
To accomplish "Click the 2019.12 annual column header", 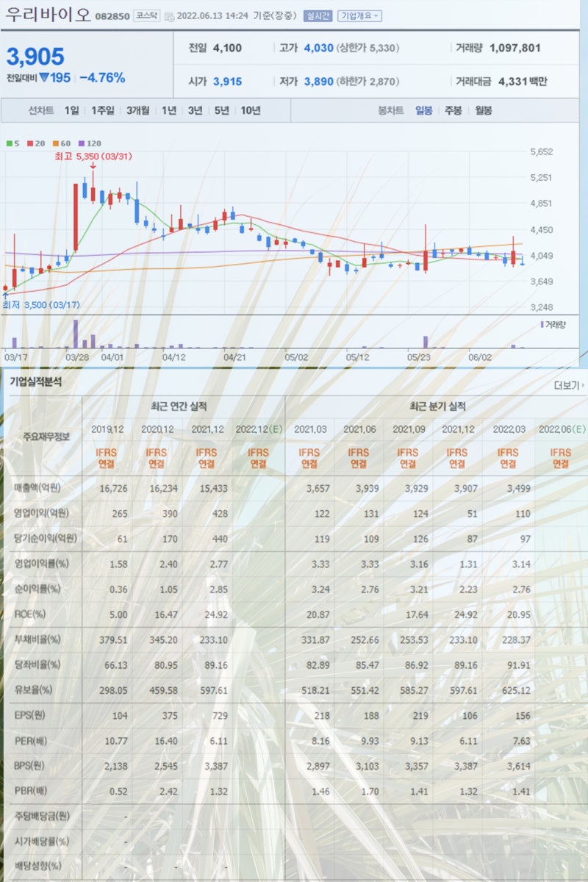I will point(107,429).
